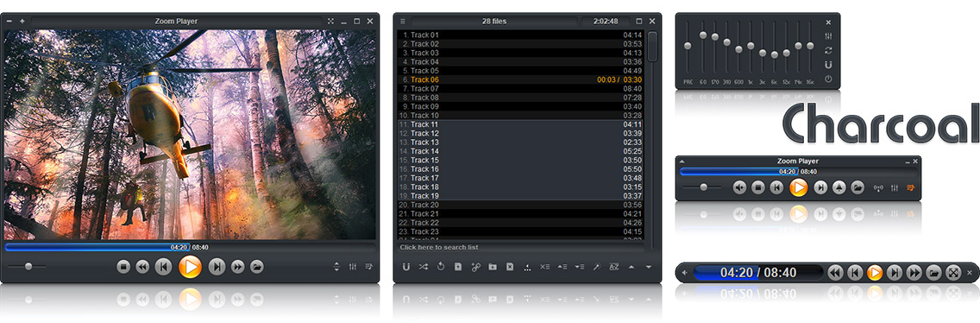Viewport: 980px width, 323px height.
Task: Adjust the equalizer PRE amp slider
Action: [688, 47]
